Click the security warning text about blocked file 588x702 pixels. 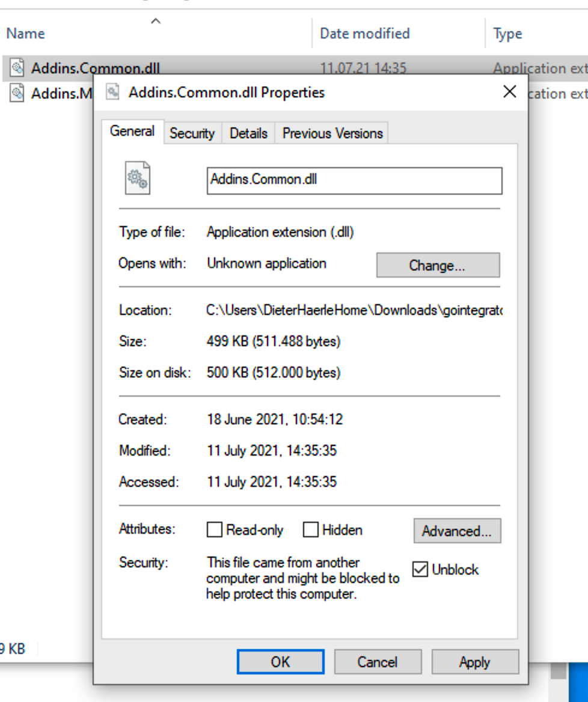click(303, 578)
